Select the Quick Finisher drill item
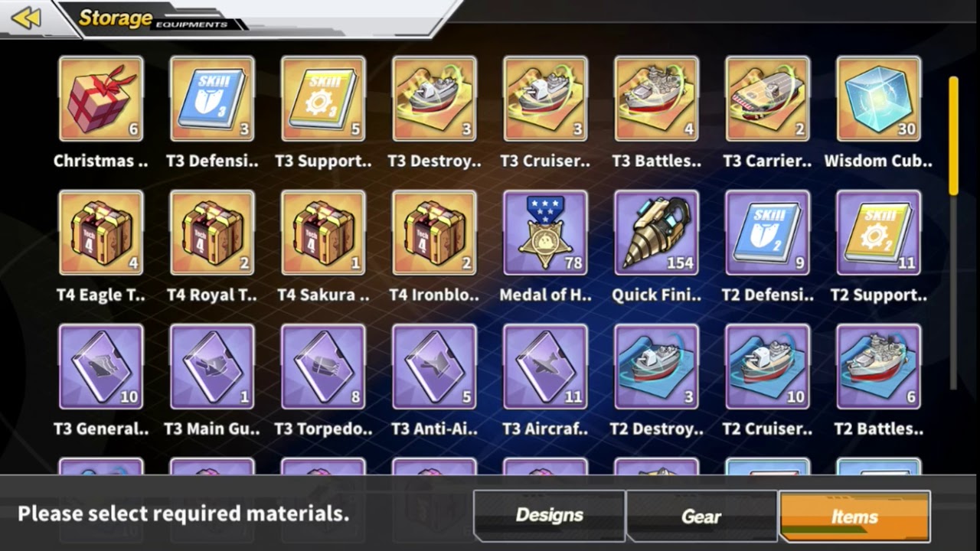Viewport: 980px width, 551px height. point(656,233)
